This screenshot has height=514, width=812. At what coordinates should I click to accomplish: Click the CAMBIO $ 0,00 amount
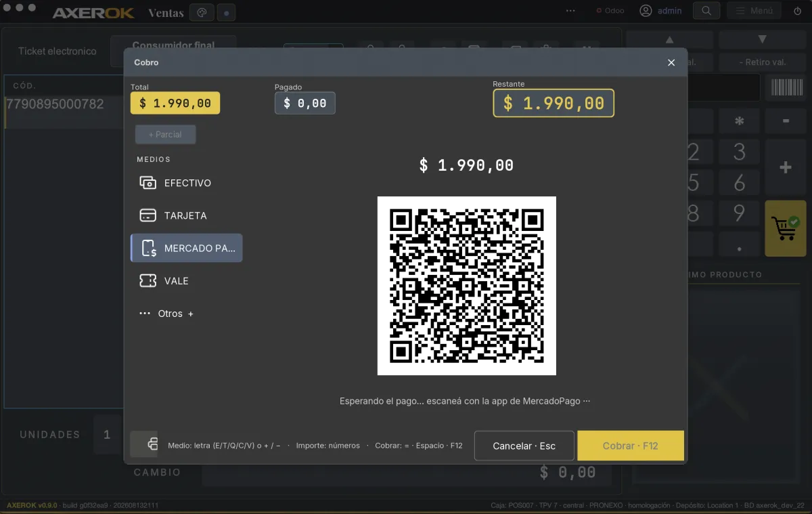(568, 473)
